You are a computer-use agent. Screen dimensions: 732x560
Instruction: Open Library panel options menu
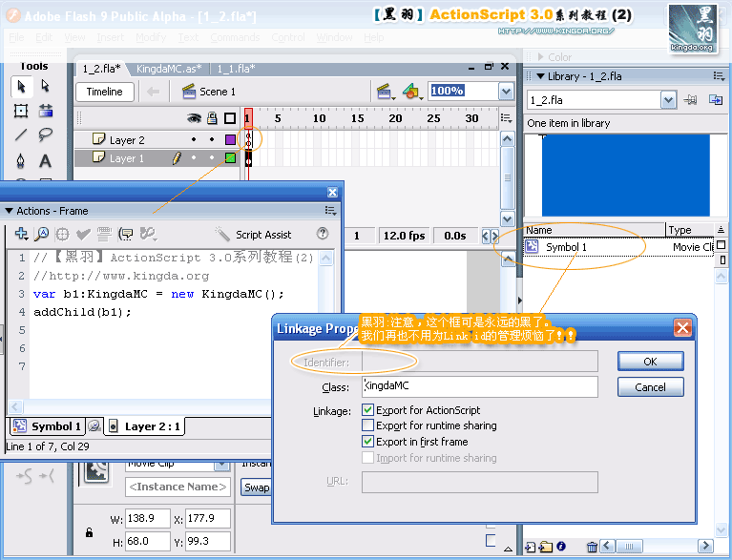point(719,76)
